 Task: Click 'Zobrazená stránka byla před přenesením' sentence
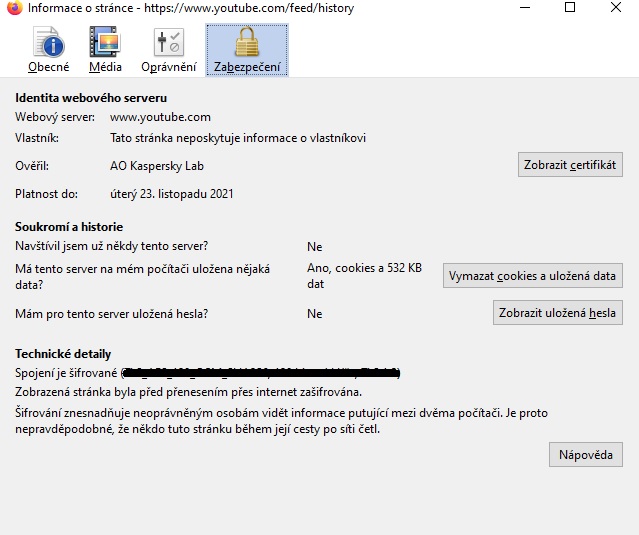(x=188, y=392)
